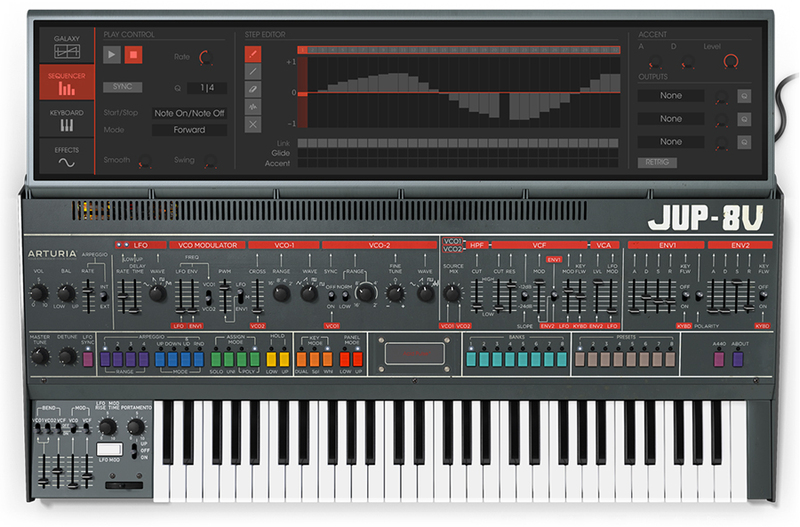
Task: Toggle first Glide cell in Step Editor
Action: pos(303,153)
